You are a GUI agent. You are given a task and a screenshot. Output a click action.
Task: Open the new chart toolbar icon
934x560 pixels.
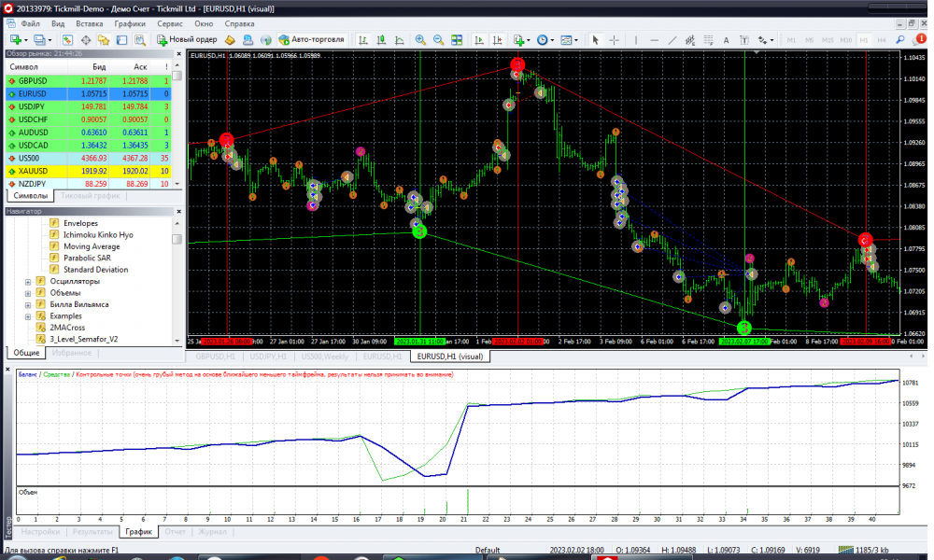point(15,40)
